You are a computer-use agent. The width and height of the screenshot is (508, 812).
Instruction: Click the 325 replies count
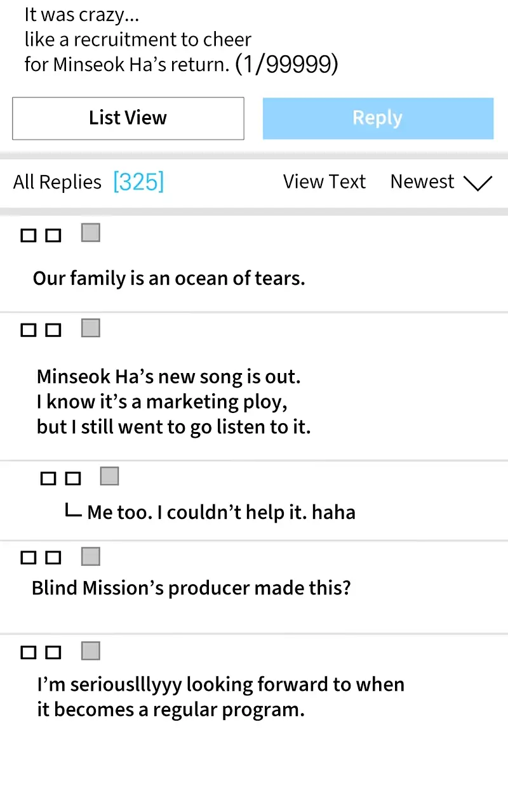pos(138,183)
